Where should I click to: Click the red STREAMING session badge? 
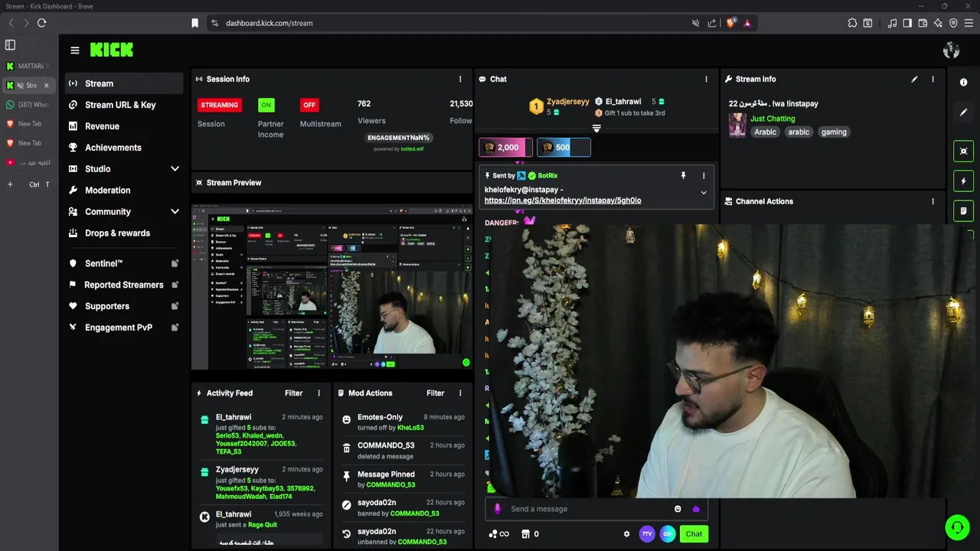pyautogui.click(x=220, y=105)
